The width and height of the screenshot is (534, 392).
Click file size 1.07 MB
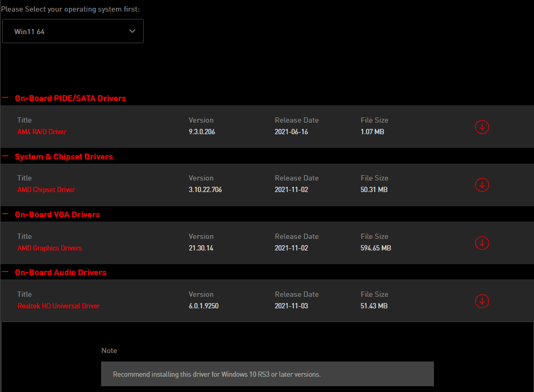(372, 132)
